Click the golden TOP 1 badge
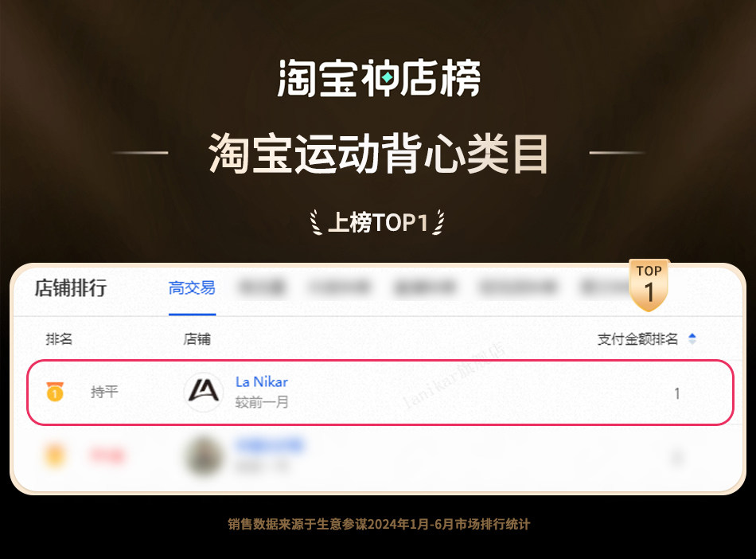The height and width of the screenshot is (559, 756). click(x=649, y=285)
